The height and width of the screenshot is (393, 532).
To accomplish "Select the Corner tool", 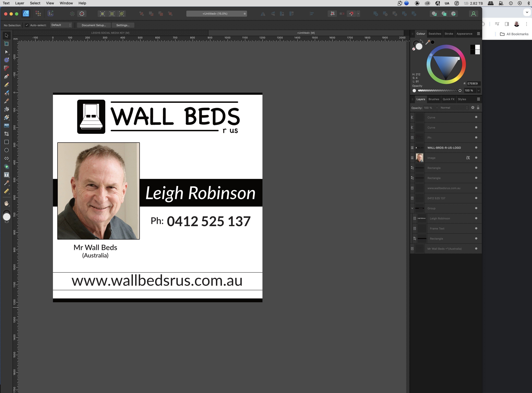I will point(6,68).
